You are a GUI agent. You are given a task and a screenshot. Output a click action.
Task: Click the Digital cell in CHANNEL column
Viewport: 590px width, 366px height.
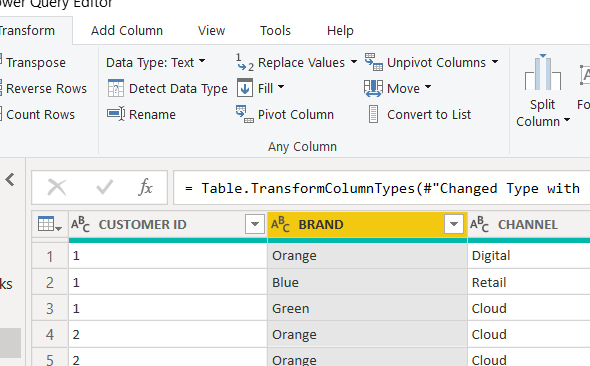point(529,256)
